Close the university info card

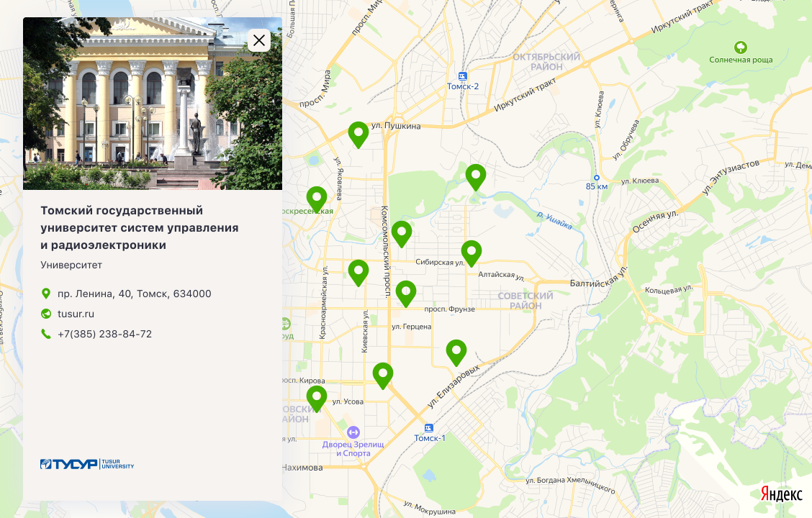259,40
